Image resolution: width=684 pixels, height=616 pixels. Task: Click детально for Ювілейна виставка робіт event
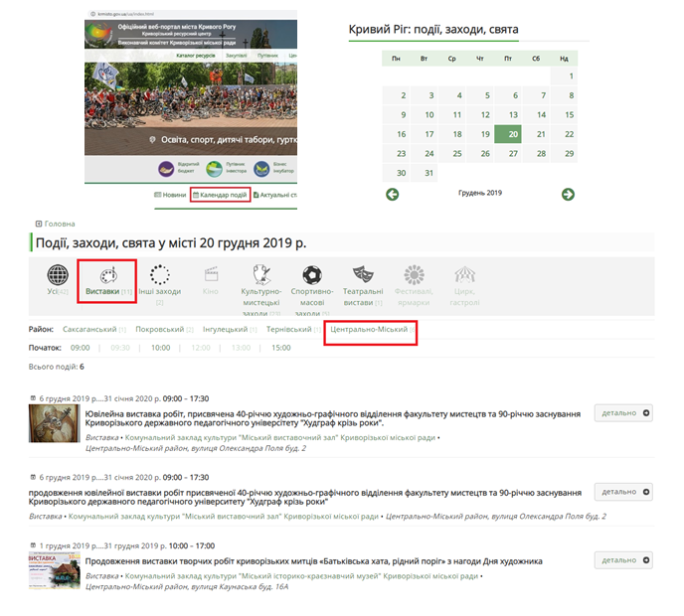point(623,413)
